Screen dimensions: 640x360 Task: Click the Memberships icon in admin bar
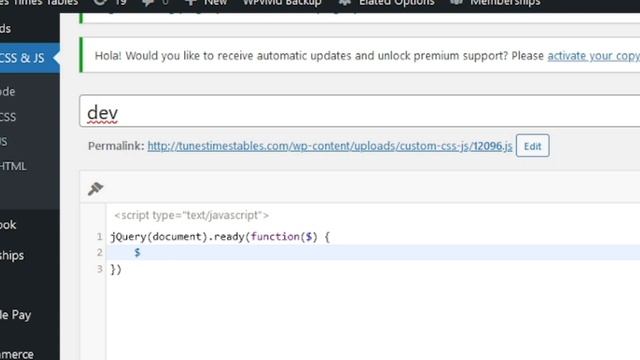click(x=456, y=2)
